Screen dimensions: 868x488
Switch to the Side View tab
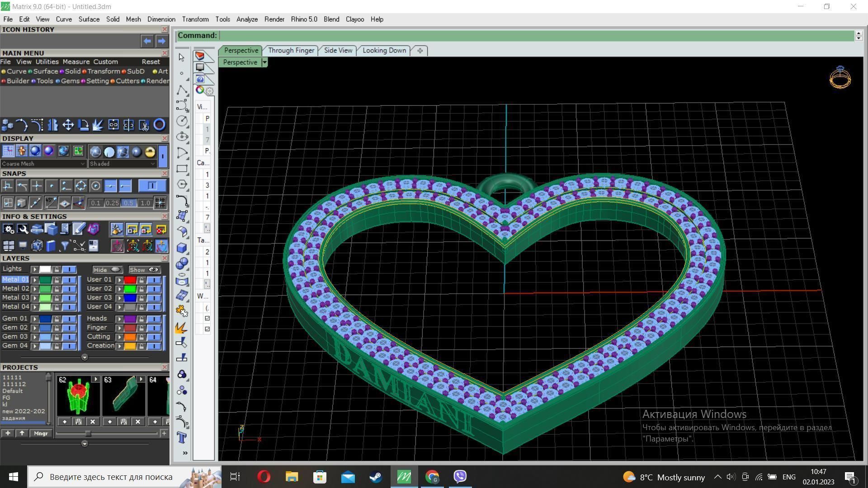[338, 51]
